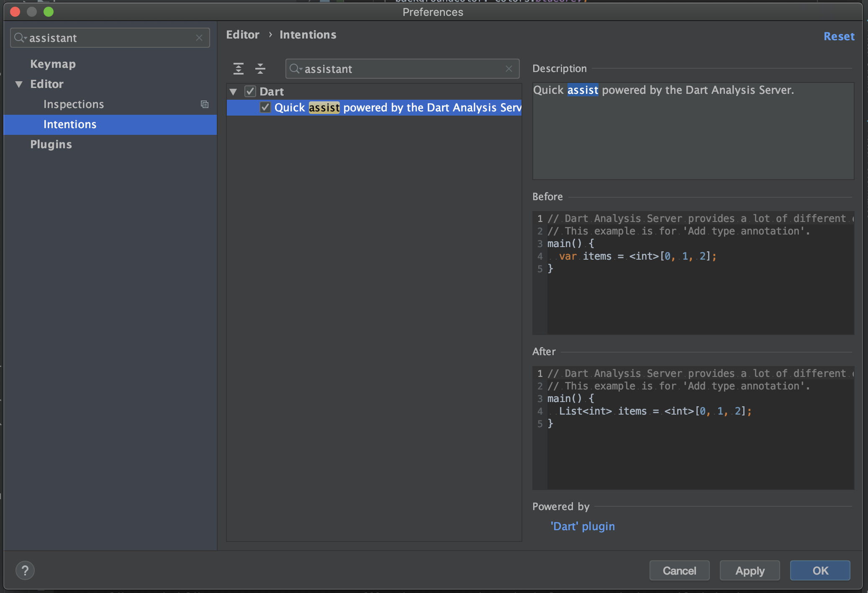Open the Help question mark button
The image size is (868, 593).
click(25, 570)
